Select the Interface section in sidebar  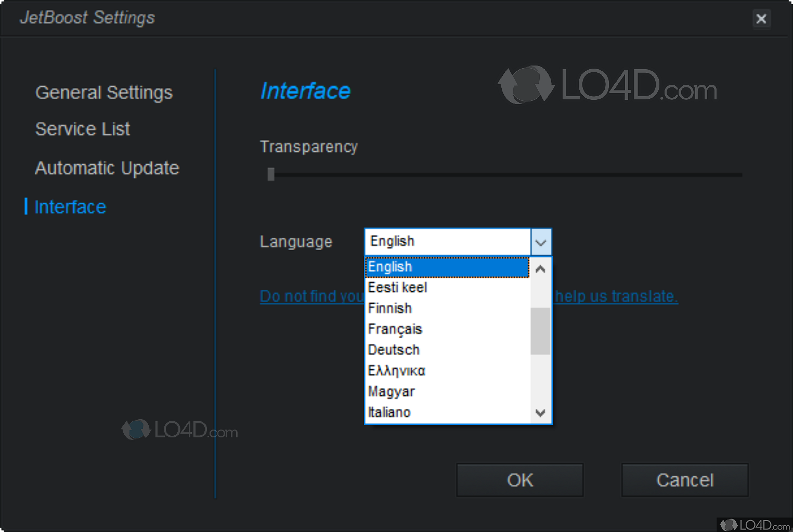tap(70, 207)
